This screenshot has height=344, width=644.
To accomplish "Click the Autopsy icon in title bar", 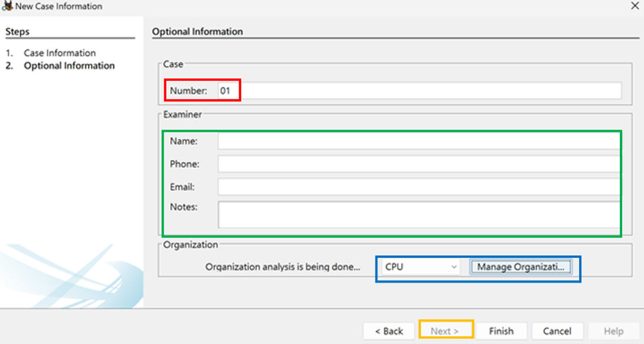I will pos(7,6).
